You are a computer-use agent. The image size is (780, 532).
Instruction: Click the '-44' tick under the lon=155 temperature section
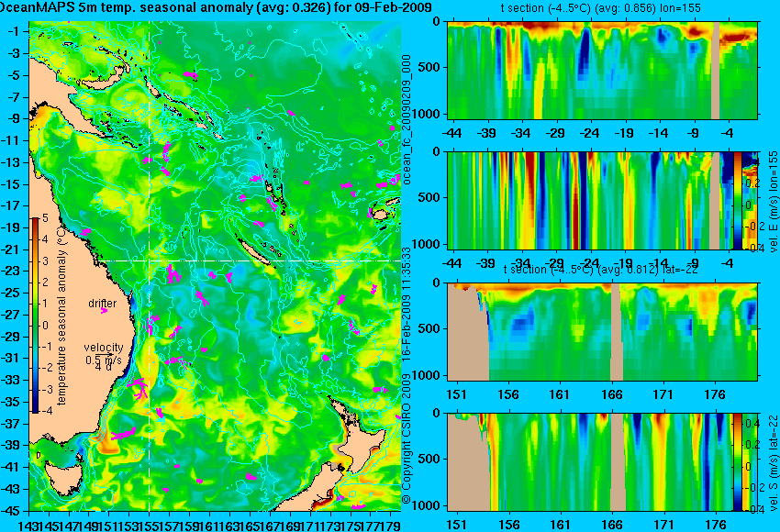(451, 133)
